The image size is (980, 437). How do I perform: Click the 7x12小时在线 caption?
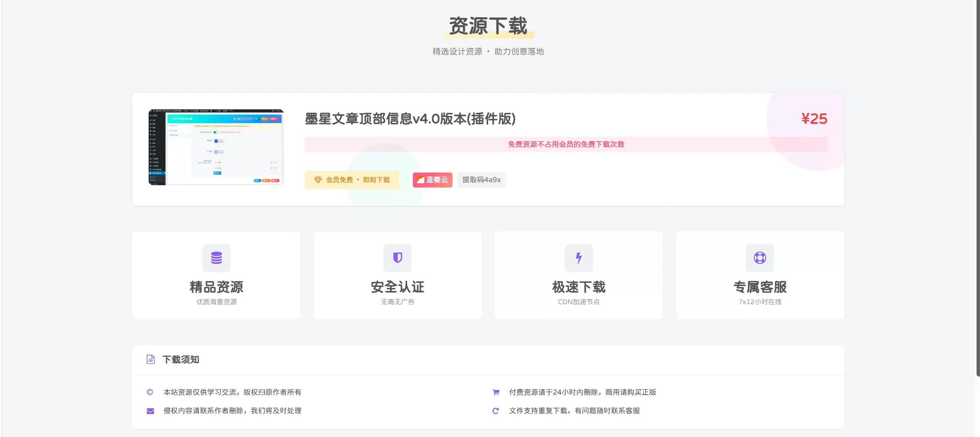[x=760, y=302]
